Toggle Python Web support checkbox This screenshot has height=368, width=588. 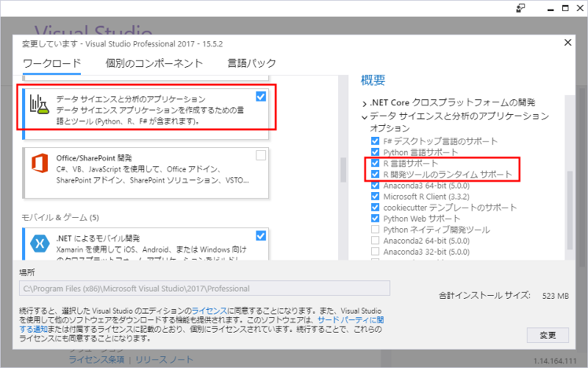[375, 218]
